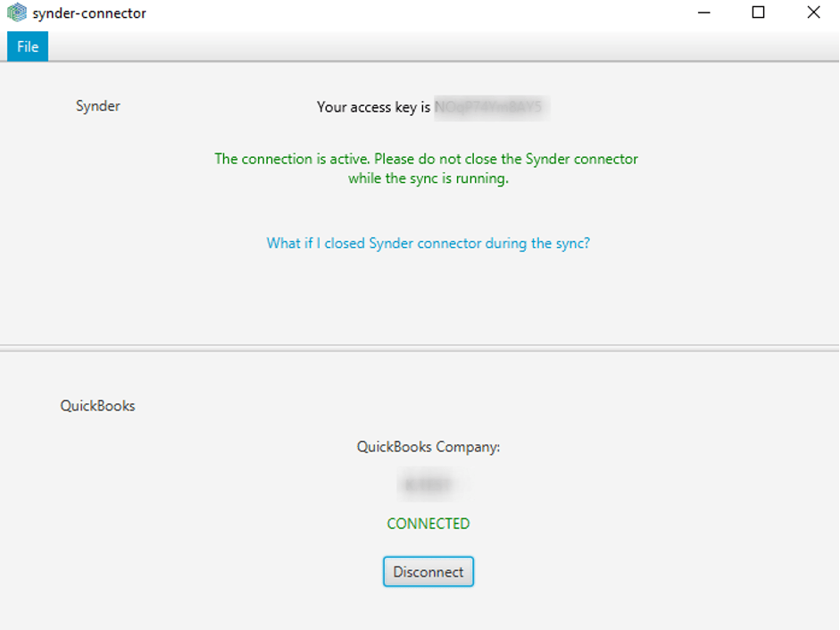Click the synder-connector app icon in title bar
Screen dimensions: 840x630
(x=17, y=12)
